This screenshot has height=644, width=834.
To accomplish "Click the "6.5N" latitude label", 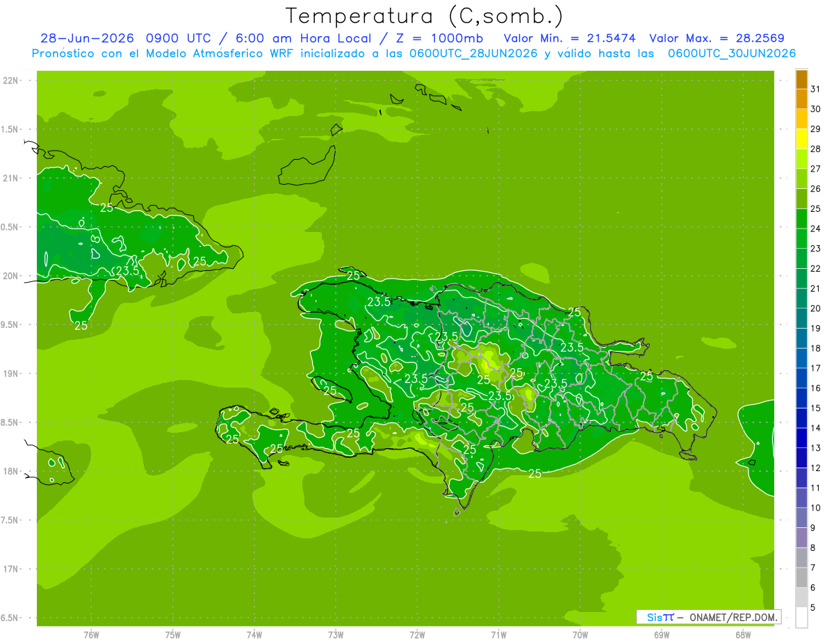I will pos(11,618).
